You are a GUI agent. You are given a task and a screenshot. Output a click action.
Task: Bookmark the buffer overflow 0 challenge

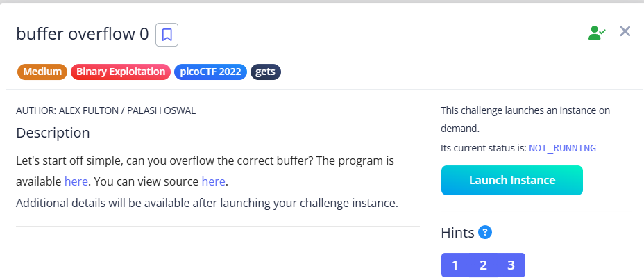point(167,34)
